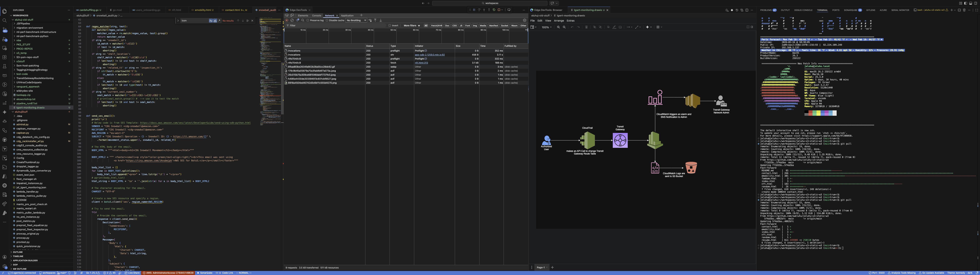
Task: Open the Arrange menu in draw.io
Action: click(559, 21)
